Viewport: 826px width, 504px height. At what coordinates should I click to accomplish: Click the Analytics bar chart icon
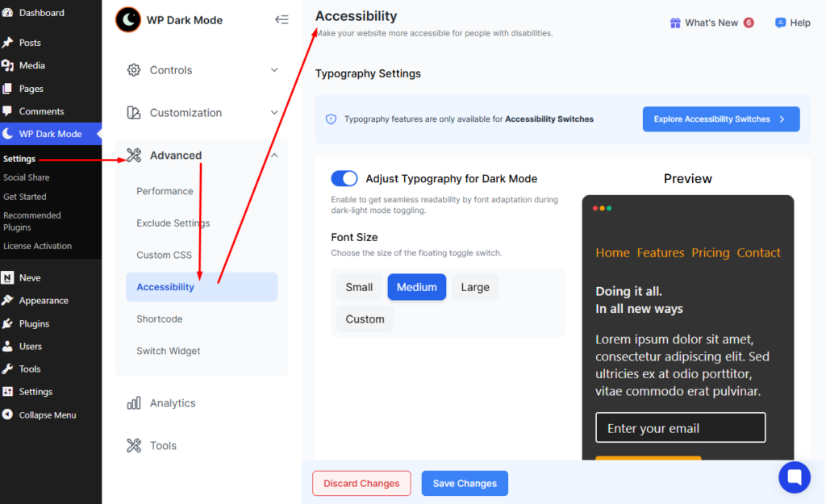tap(134, 403)
